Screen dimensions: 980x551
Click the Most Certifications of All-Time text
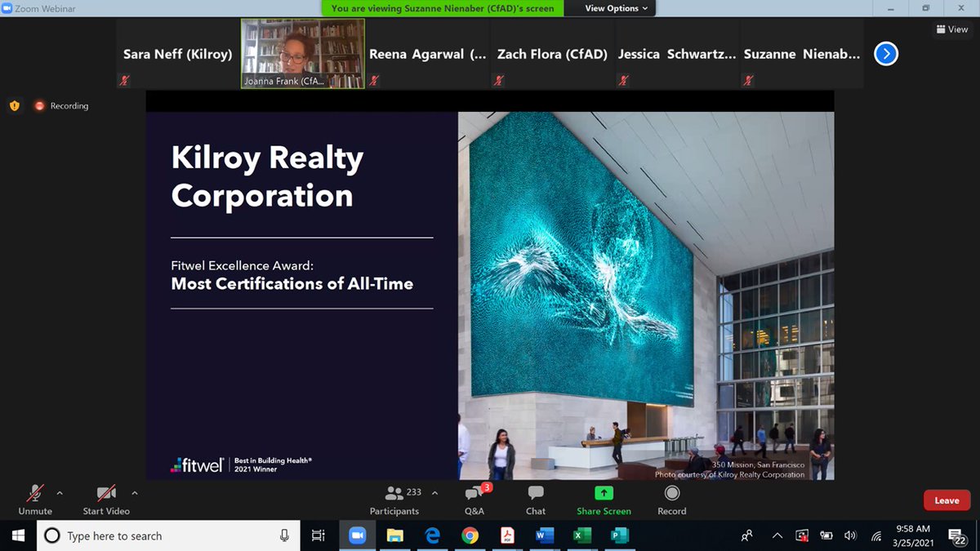(x=292, y=284)
